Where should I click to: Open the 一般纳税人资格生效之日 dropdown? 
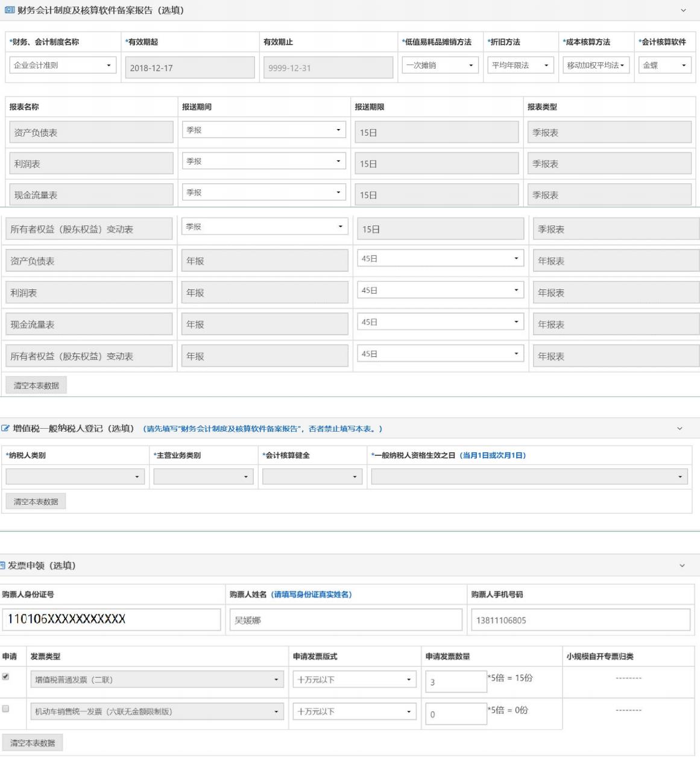[x=529, y=477]
